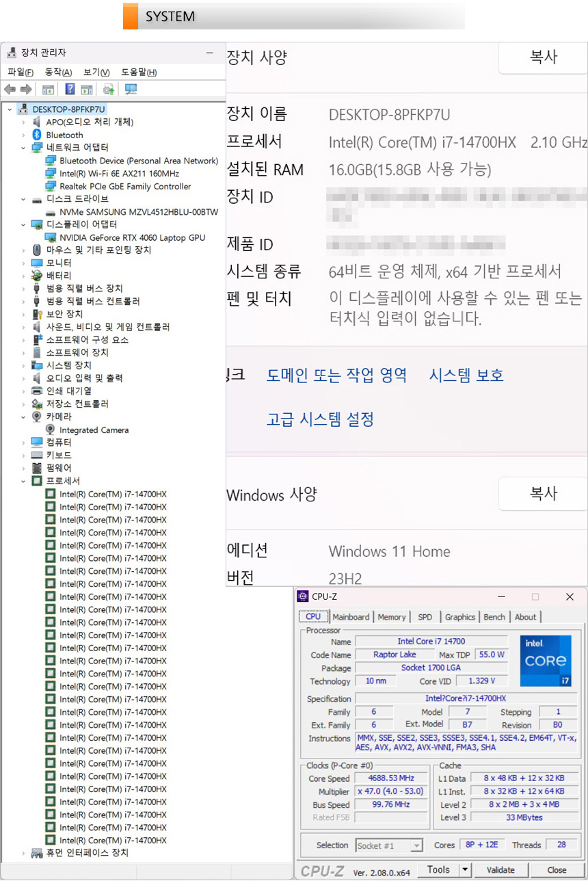Click the 보안 장치 security key icon

tap(38, 314)
